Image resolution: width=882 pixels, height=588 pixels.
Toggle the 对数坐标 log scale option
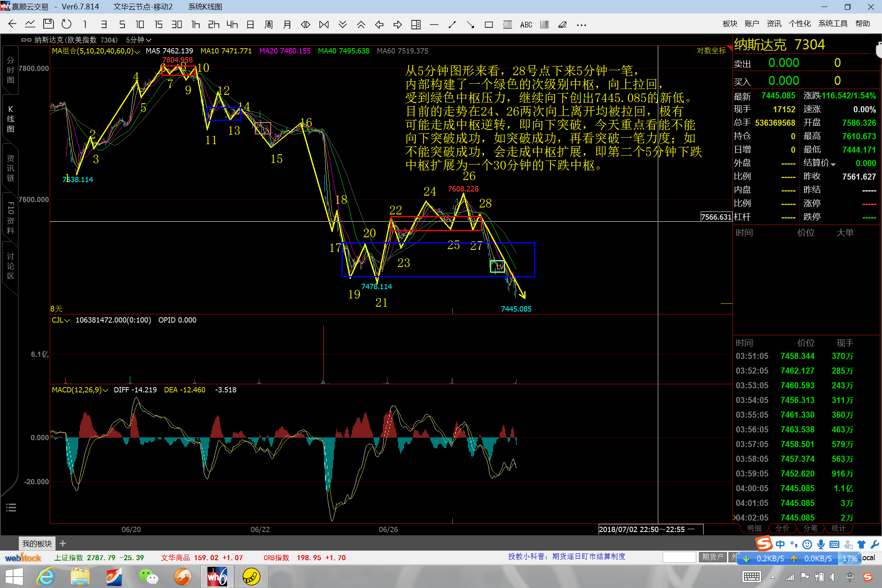(x=711, y=51)
